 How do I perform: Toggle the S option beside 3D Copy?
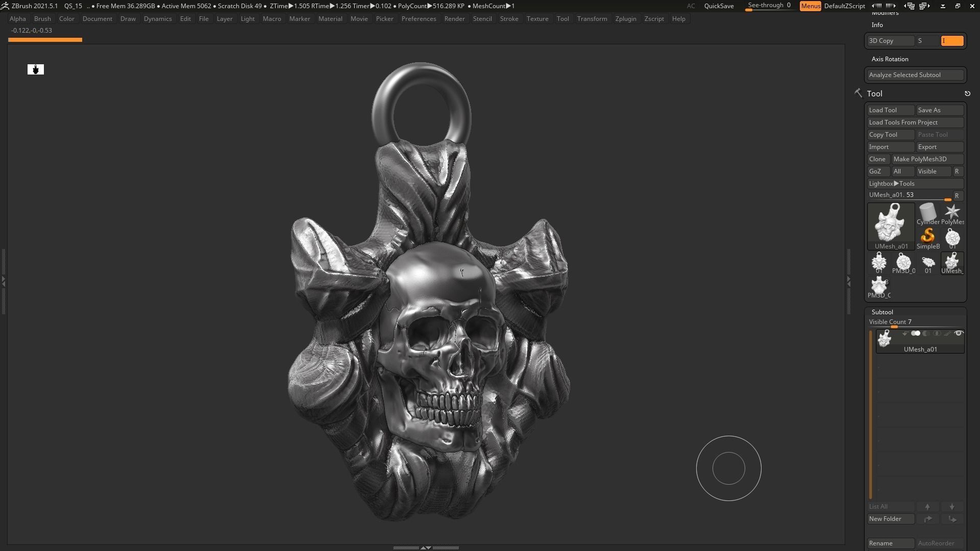pyautogui.click(x=927, y=41)
